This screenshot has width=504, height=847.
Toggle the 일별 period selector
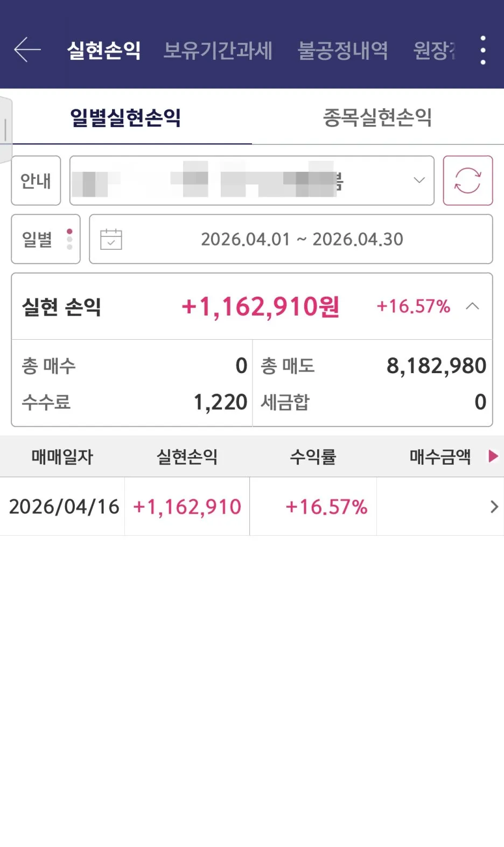click(46, 239)
